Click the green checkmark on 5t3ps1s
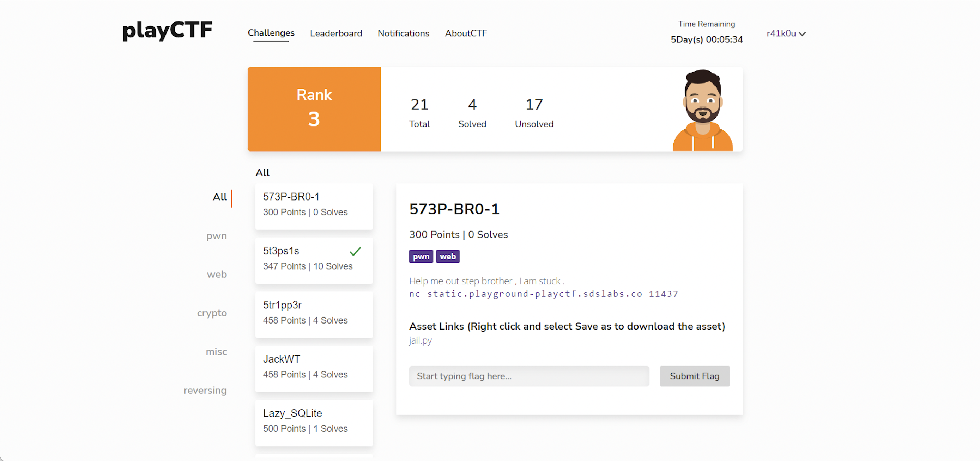The width and height of the screenshot is (980, 461). [355, 251]
